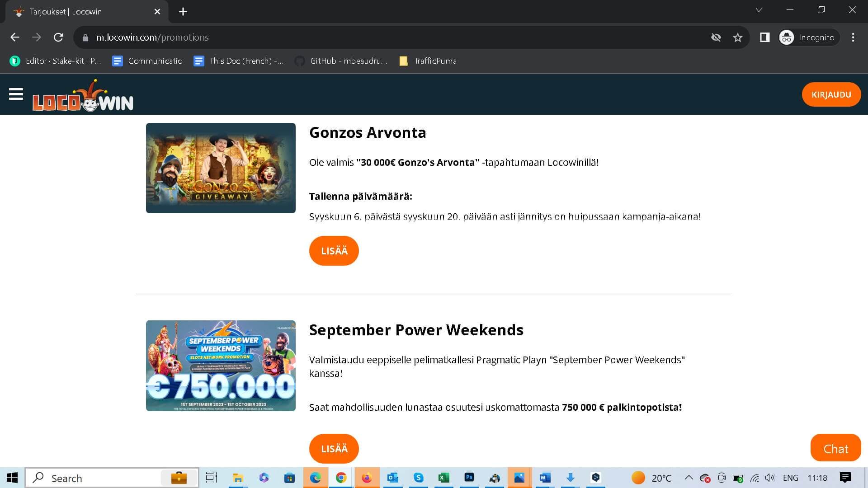
Task: Switch to Google Chrome in the taskbar
Action: coord(341,478)
